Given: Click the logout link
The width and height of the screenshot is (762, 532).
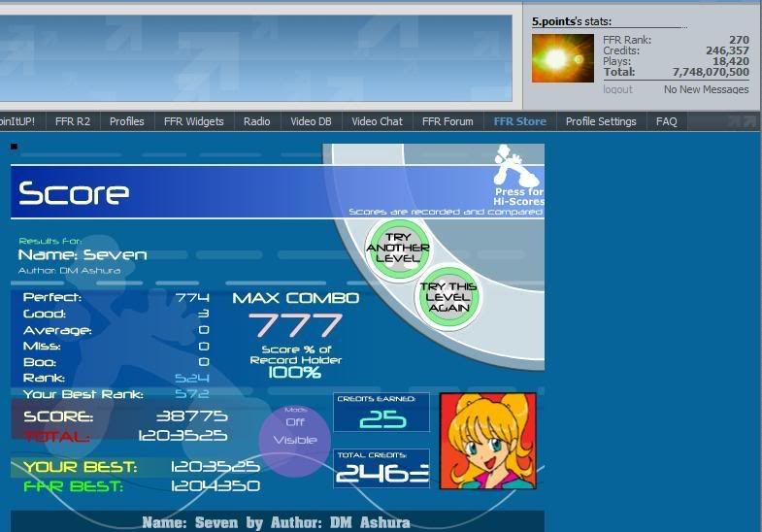Looking at the screenshot, I should [617, 89].
